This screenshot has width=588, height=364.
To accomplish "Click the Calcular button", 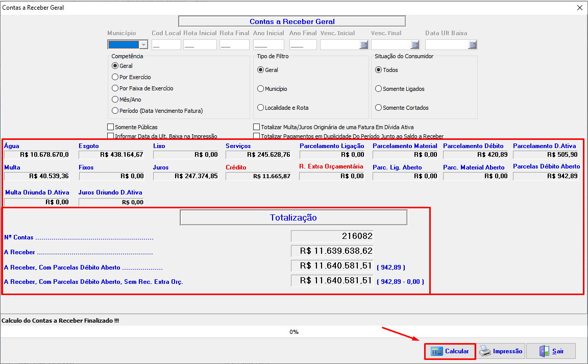I will tap(450, 351).
